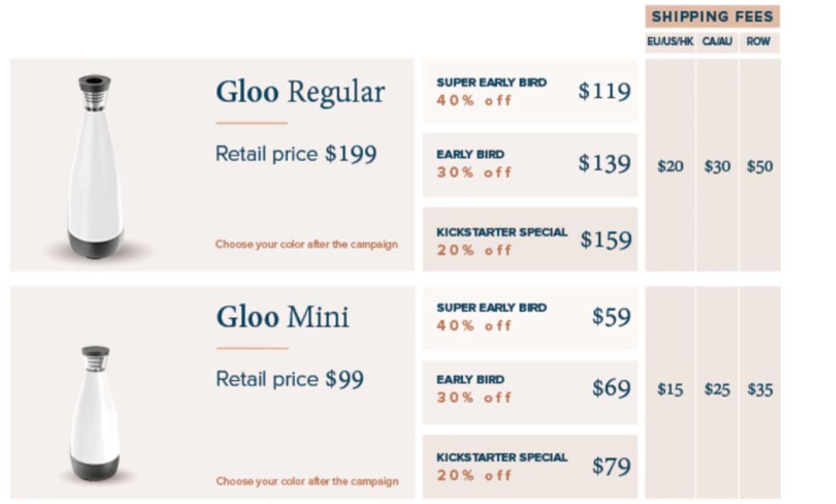Select Gloo Mini Super Early Bird $59

coord(530,317)
